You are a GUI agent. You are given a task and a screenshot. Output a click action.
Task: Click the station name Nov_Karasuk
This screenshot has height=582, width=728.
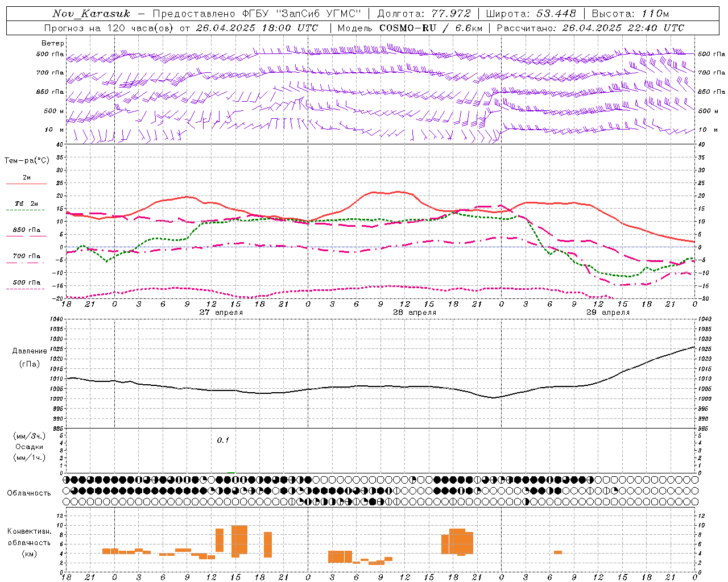pyautogui.click(x=91, y=14)
